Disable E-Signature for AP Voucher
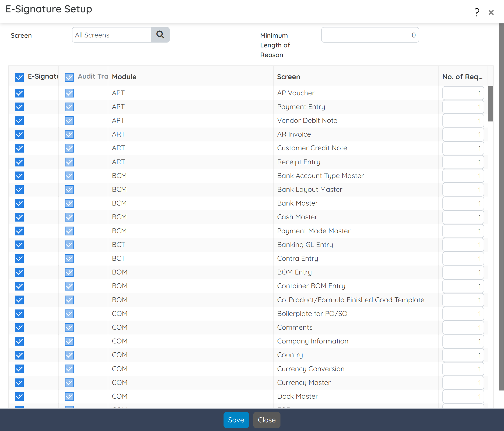This screenshot has width=504, height=431. click(19, 93)
